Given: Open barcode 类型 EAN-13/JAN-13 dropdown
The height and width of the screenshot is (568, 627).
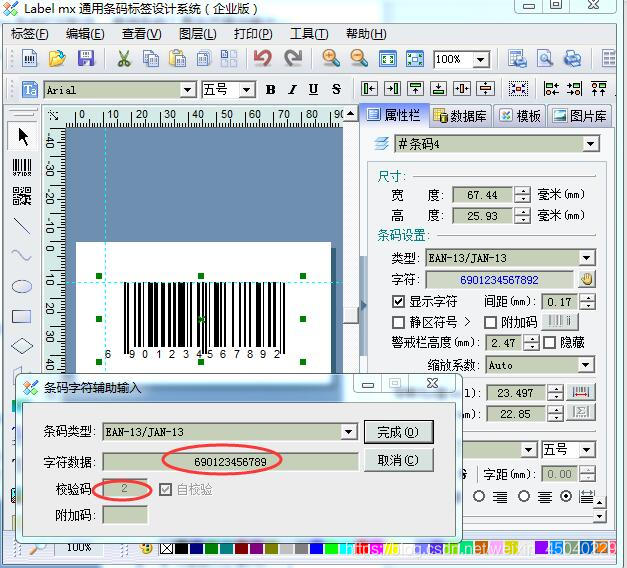Looking at the screenshot, I should [x=587, y=258].
